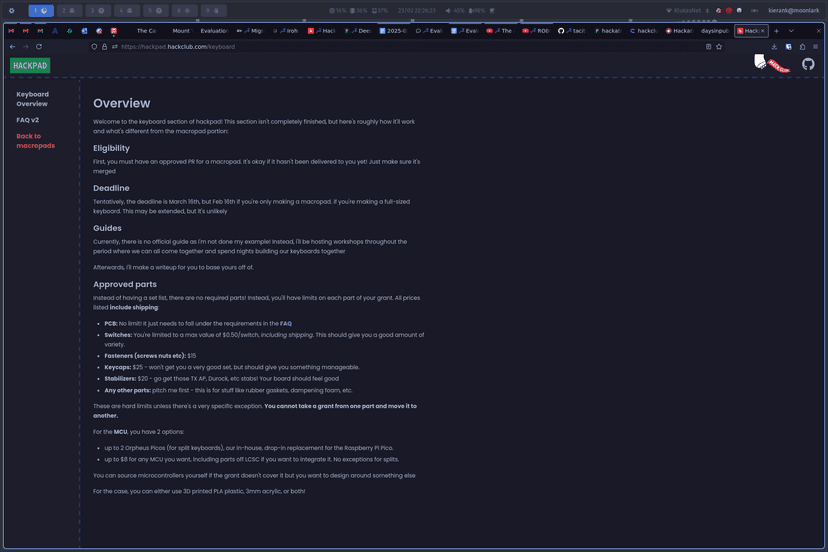Click the Hack Club flag logo
828x552 pixels.
pos(770,64)
